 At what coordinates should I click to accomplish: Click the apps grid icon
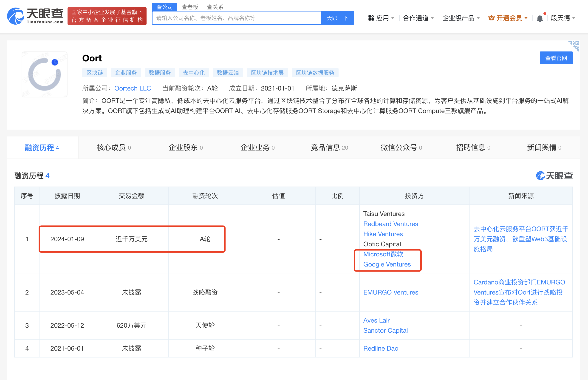[371, 18]
